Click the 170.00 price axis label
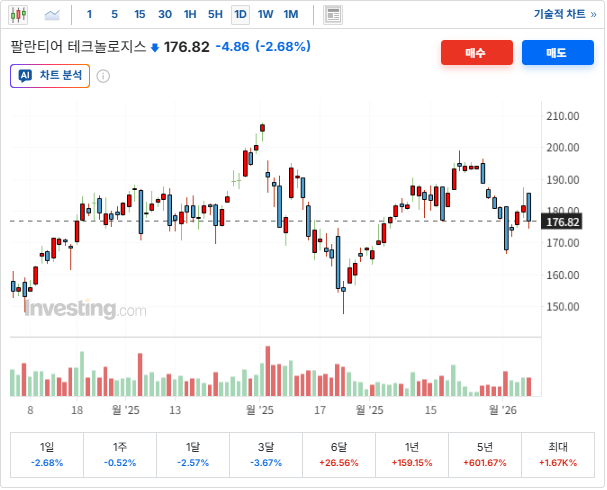Image resolution: width=607 pixels, height=490 pixels. tap(562, 243)
